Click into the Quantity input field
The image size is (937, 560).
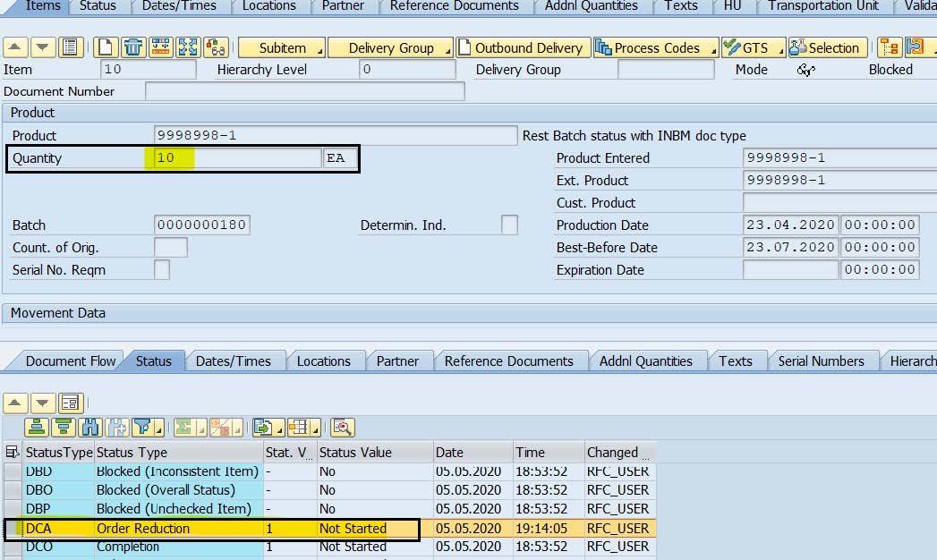click(237, 158)
